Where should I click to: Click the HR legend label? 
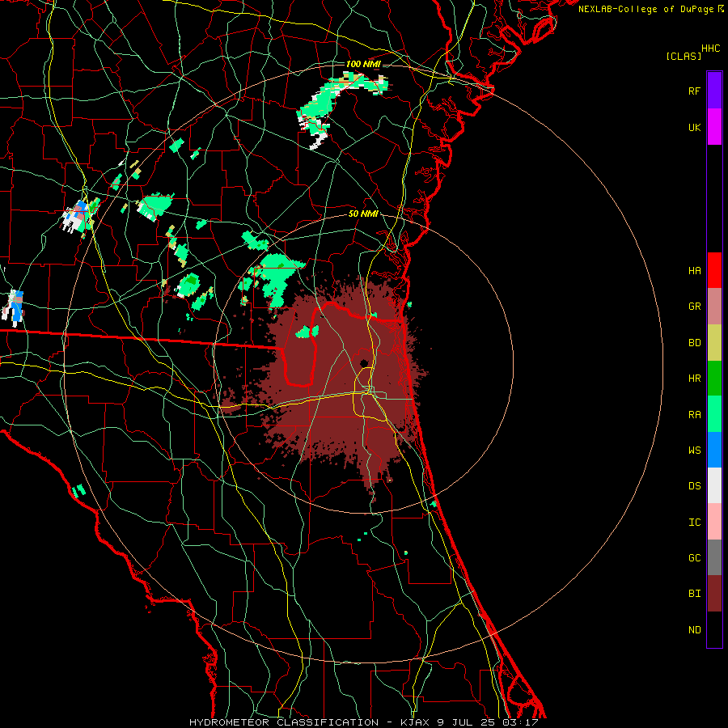[x=694, y=379]
